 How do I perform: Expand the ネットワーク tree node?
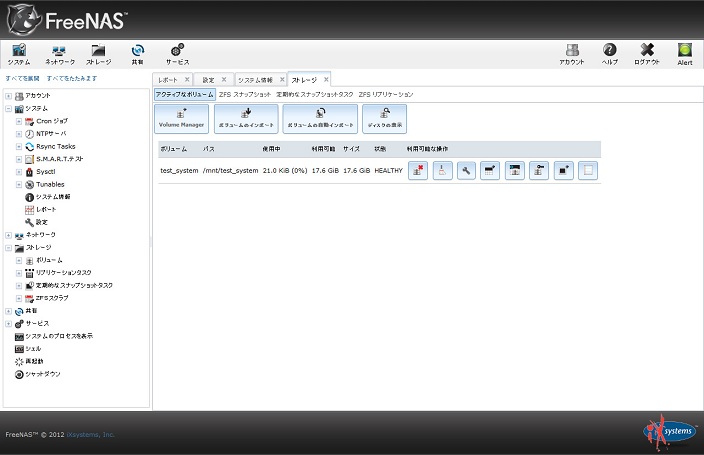[8, 234]
